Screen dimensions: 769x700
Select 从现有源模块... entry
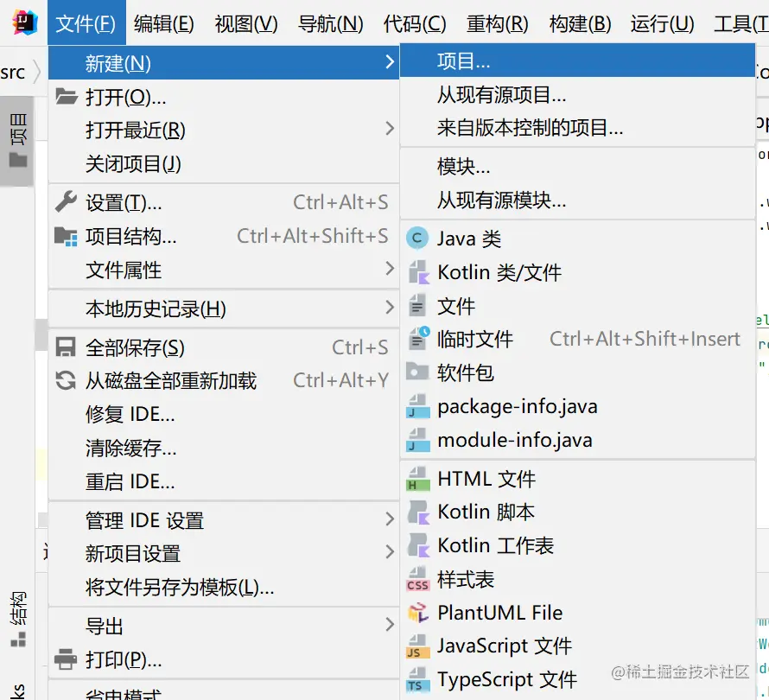577,200
